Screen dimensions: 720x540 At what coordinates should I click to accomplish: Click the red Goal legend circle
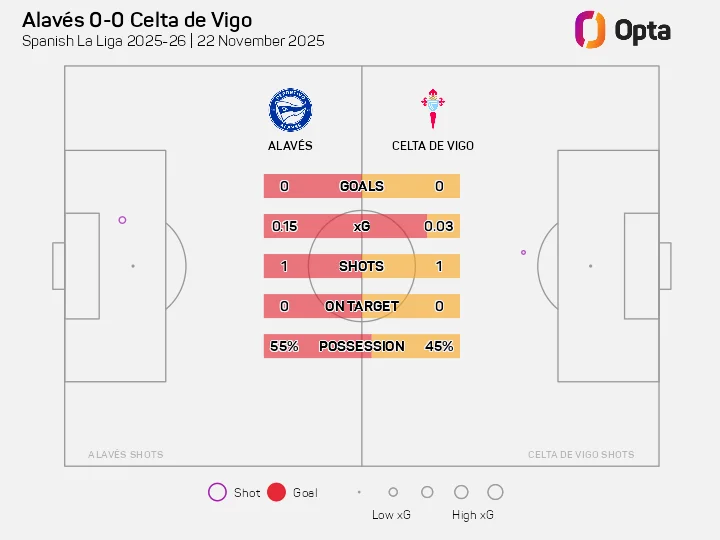click(x=277, y=492)
